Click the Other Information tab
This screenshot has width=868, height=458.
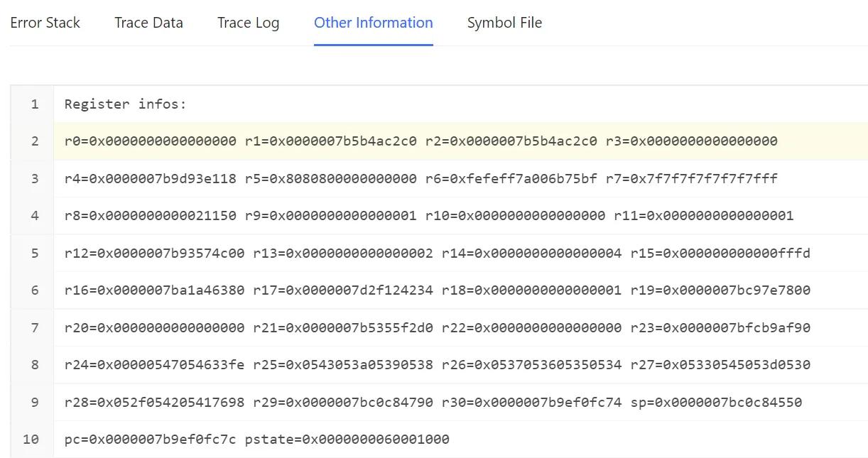click(x=373, y=23)
